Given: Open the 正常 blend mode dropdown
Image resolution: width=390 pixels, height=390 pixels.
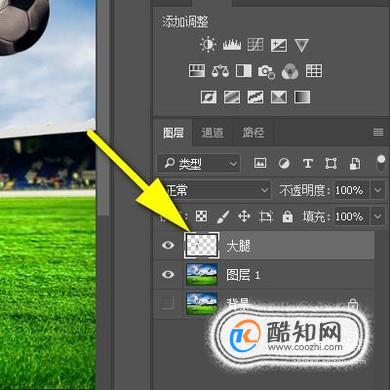Looking at the screenshot, I should (x=217, y=191).
